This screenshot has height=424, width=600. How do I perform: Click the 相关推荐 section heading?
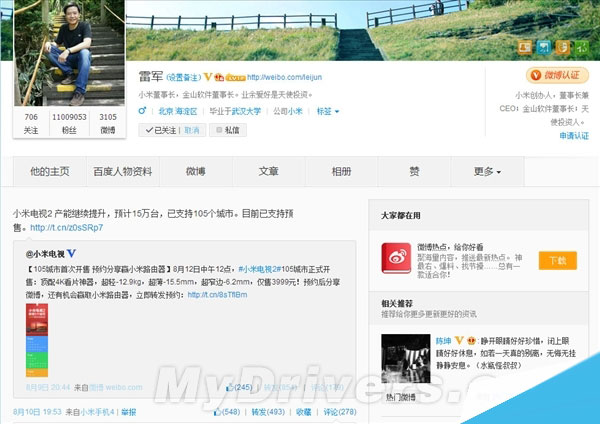397,303
